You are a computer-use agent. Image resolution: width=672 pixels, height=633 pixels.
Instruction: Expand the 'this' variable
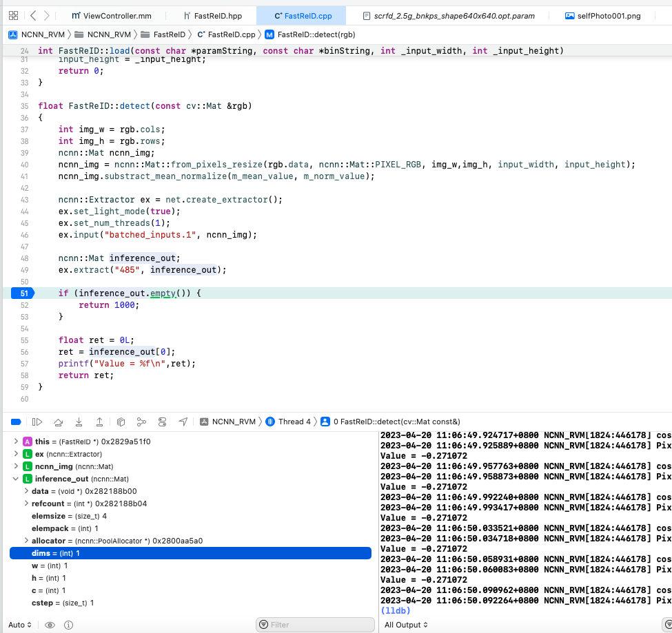click(x=16, y=441)
